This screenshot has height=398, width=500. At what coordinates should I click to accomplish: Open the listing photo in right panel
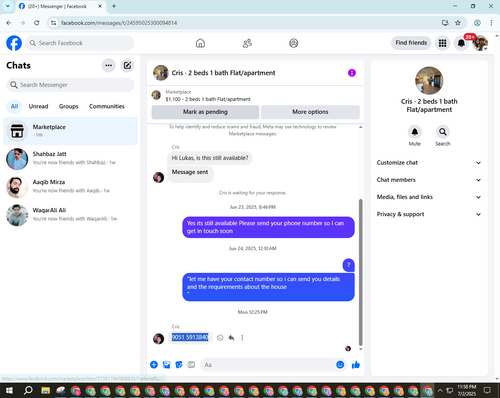click(429, 81)
